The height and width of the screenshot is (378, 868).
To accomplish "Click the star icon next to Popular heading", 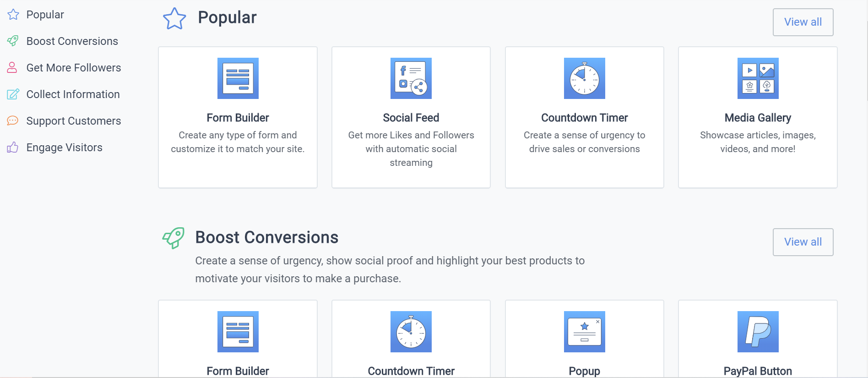I will (174, 19).
